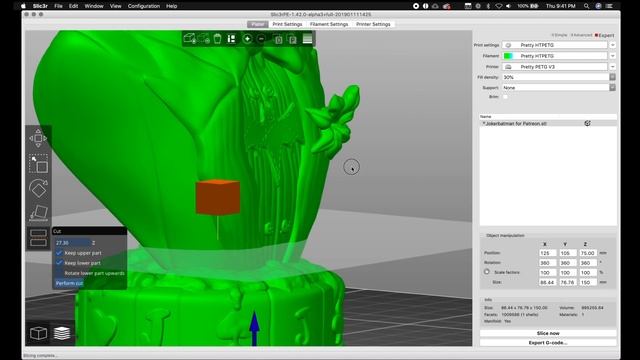Open the Slic3r application menu

pos(40,6)
